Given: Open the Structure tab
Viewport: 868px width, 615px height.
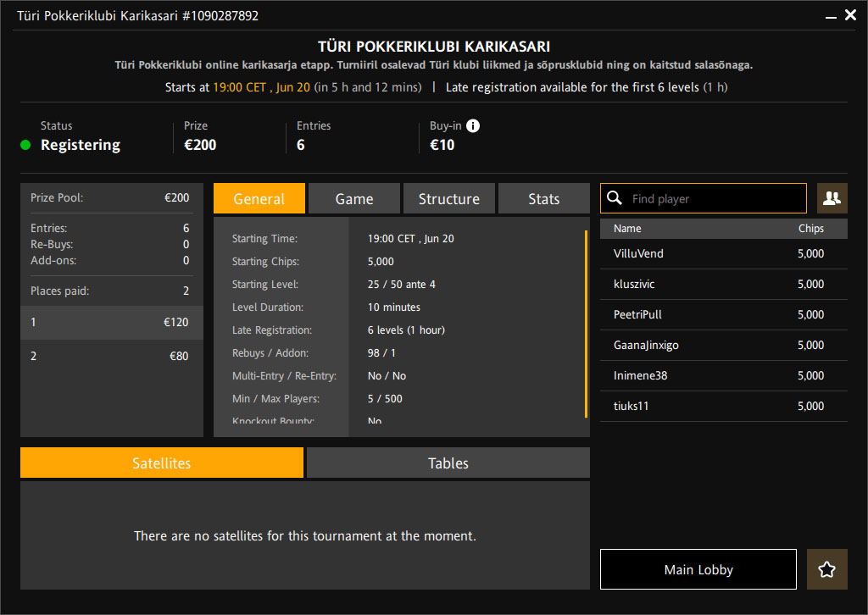Looking at the screenshot, I should pyautogui.click(x=449, y=198).
